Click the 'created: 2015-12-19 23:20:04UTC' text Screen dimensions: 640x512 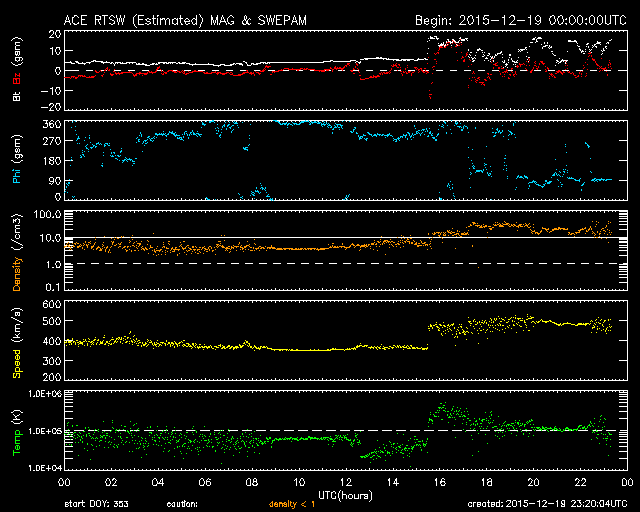pos(547,504)
